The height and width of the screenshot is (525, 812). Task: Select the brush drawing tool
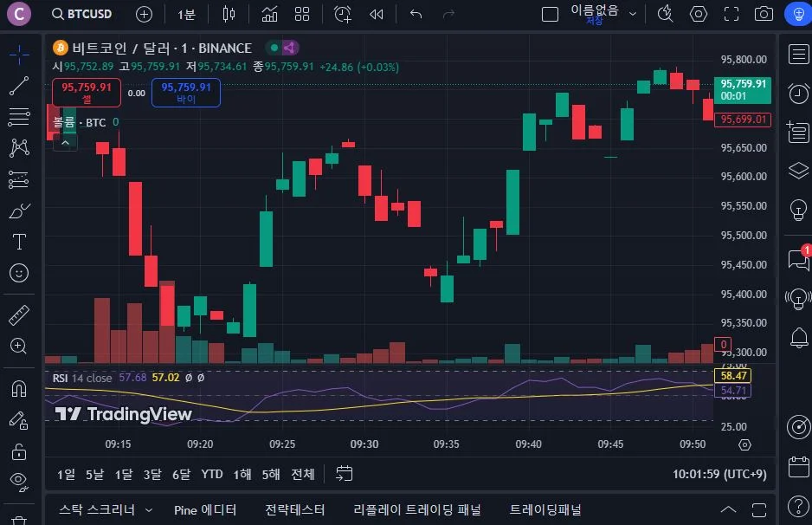click(19, 211)
